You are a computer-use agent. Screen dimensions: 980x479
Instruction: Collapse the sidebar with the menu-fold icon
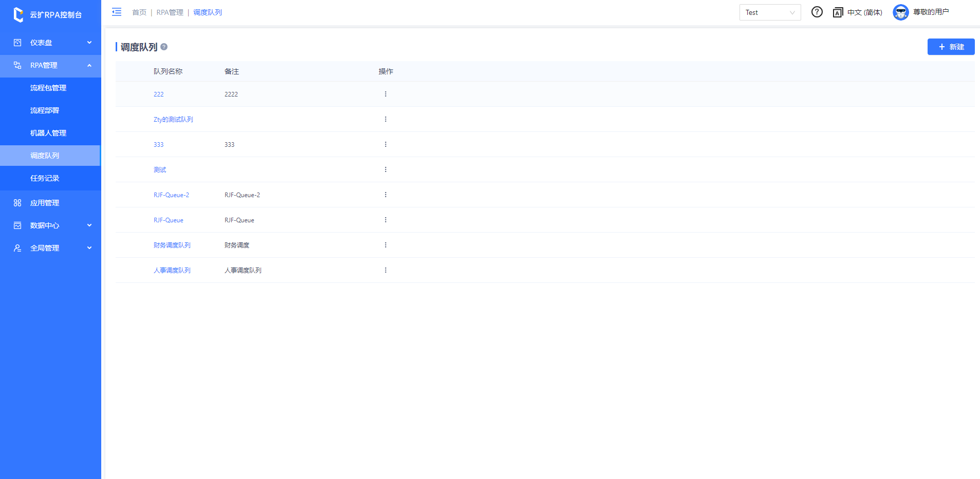(x=117, y=12)
